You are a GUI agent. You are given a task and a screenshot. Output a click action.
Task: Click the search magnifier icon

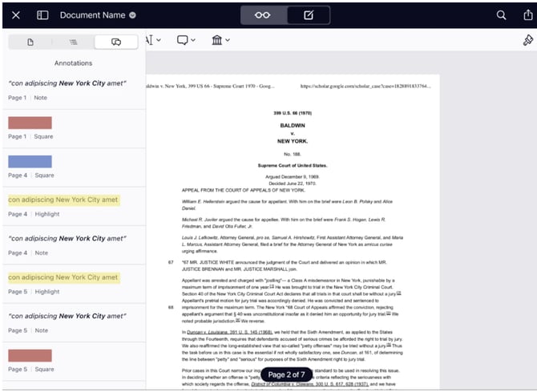click(501, 15)
